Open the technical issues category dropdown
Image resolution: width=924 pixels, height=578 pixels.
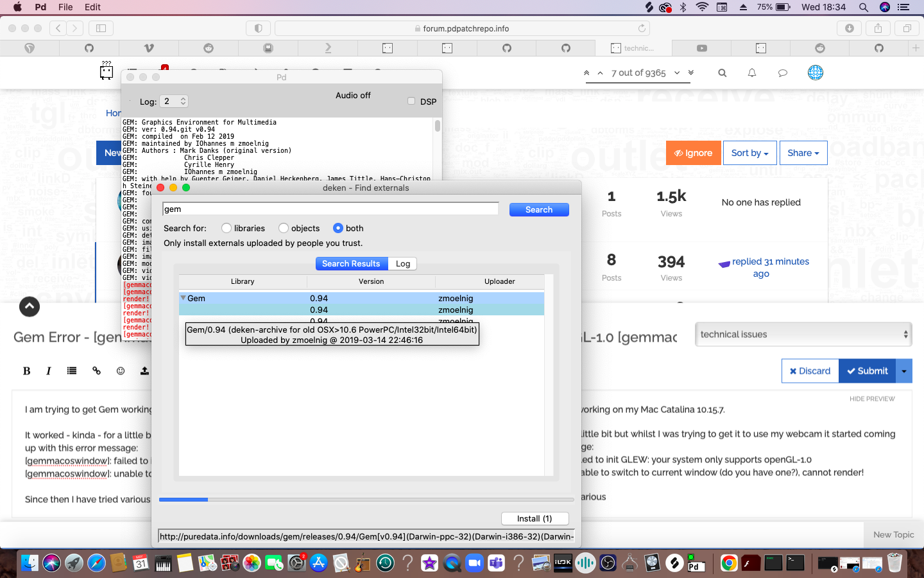805,334
